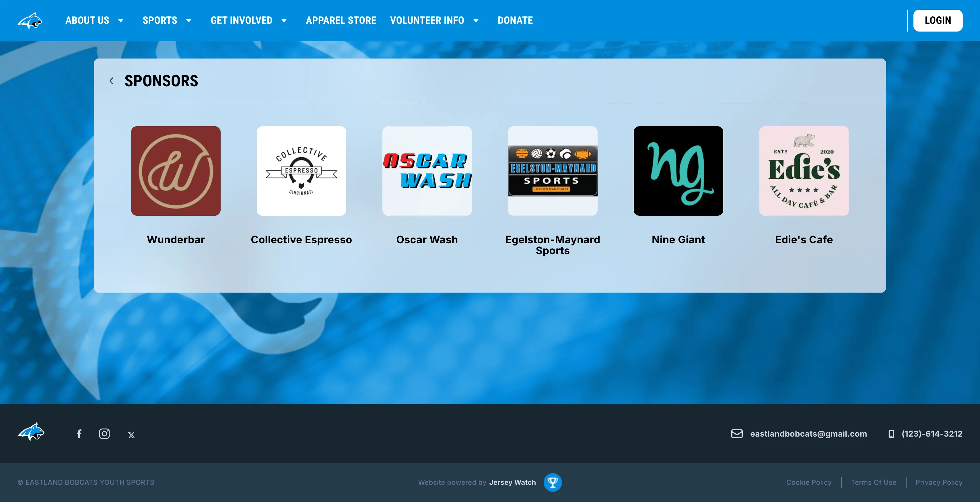Open the Oscar Wash sponsor logo
This screenshot has height=502, width=980.
(427, 171)
